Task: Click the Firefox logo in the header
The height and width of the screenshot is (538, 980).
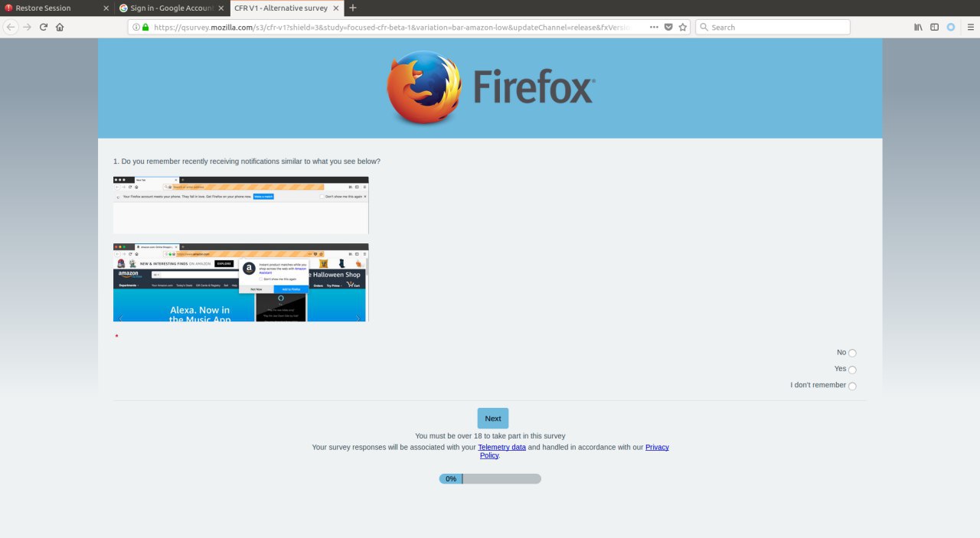Action: [490, 88]
